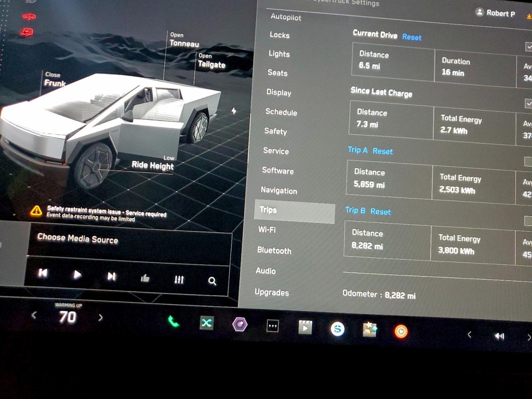This screenshot has height=399, width=532.
Task: Open the video player app from the taskbar
Action: pos(305,328)
